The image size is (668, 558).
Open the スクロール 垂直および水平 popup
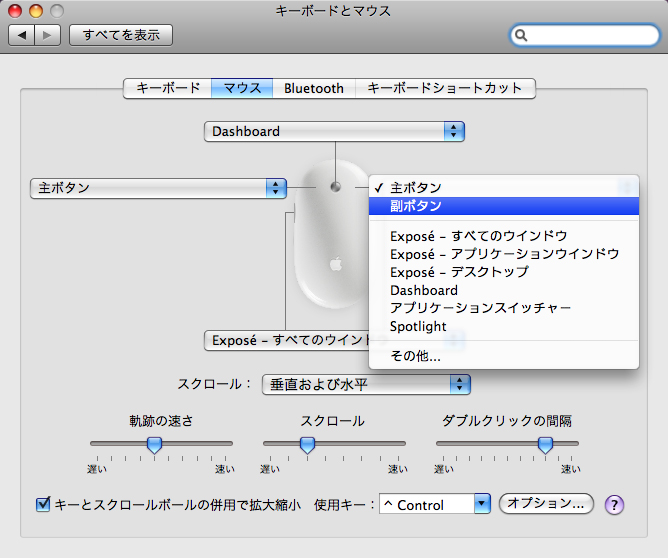pyautogui.click(x=366, y=385)
